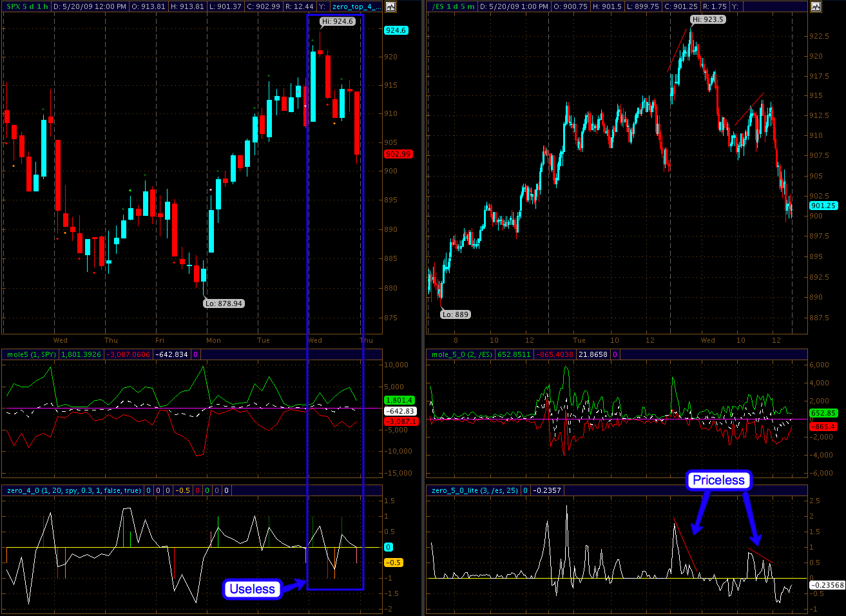The width and height of the screenshot is (846, 616).
Task: Open the SPX chart settings icon
Action: pos(391,6)
